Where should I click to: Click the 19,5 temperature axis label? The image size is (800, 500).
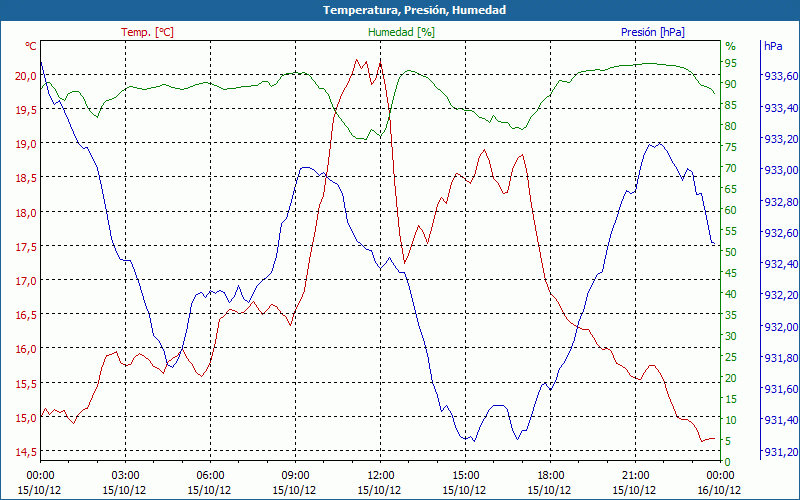pyautogui.click(x=26, y=110)
